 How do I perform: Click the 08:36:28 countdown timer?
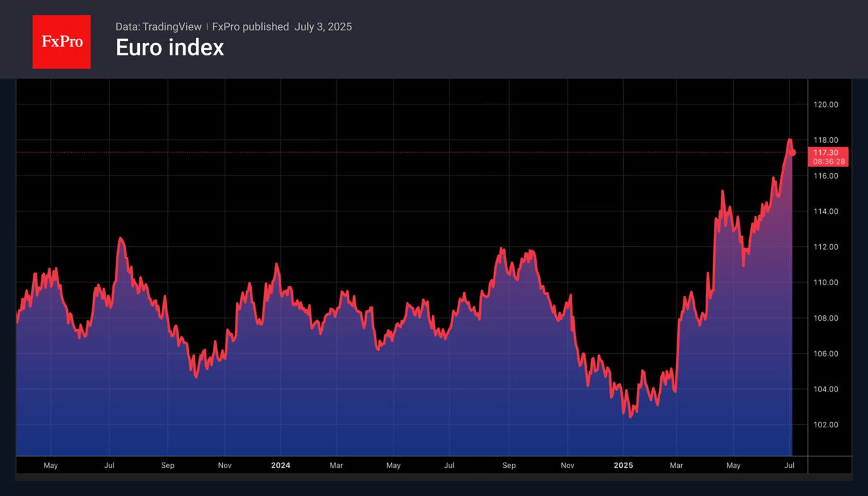pyautogui.click(x=828, y=162)
